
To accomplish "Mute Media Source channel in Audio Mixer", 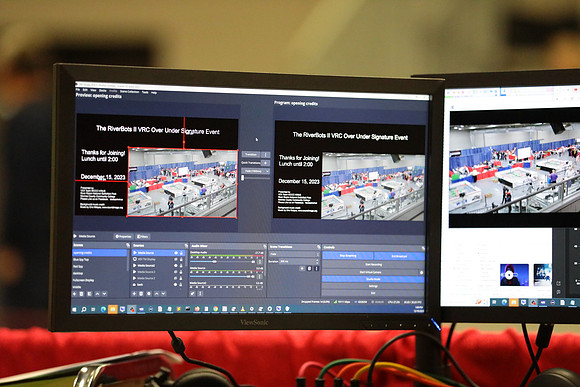I will tap(253, 277).
